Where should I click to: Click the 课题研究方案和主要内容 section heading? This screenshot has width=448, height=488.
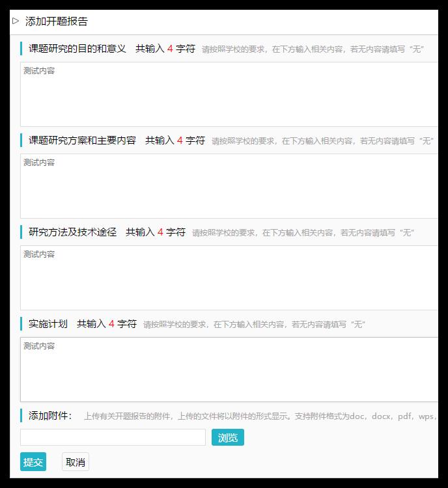coord(82,141)
